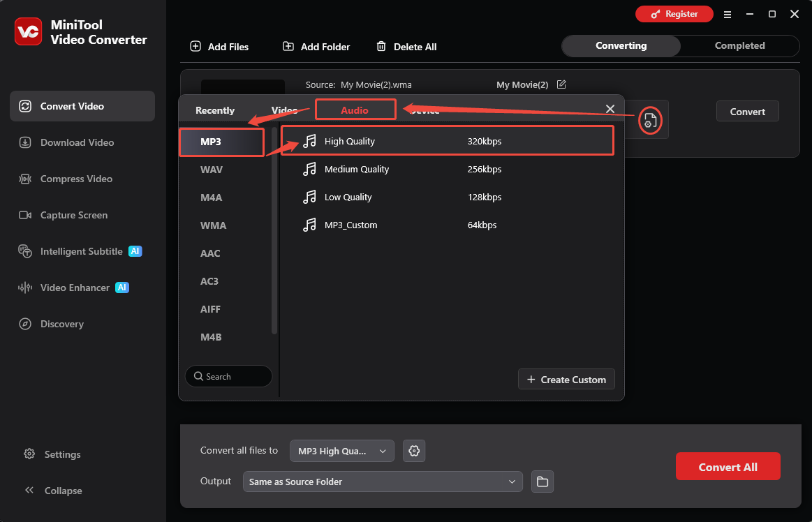Click the Convert button for My Movie(2)

tap(747, 112)
